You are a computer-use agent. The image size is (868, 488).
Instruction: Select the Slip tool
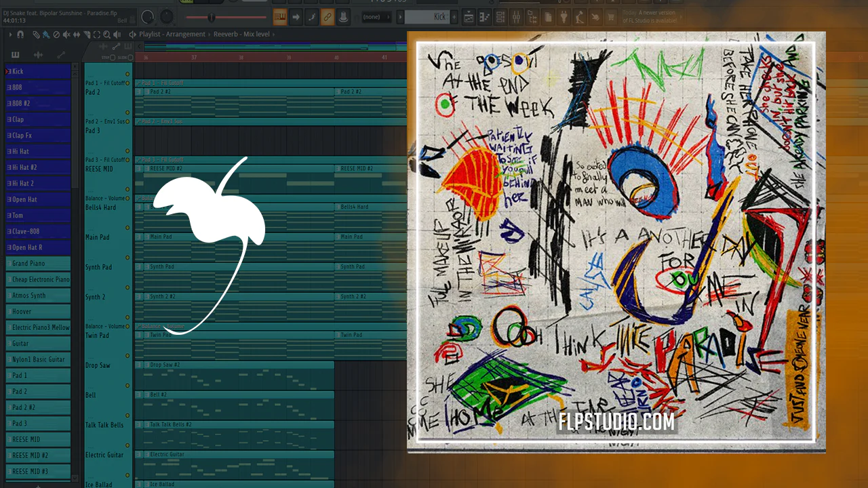77,34
